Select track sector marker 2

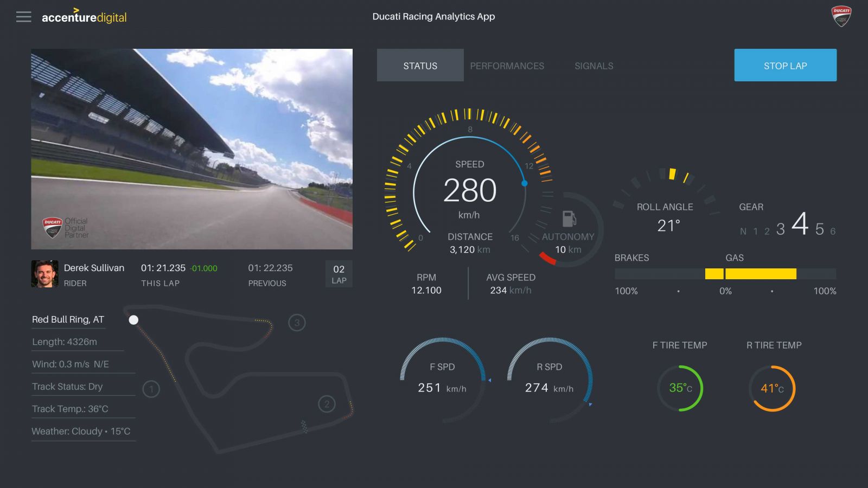[x=327, y=404]
